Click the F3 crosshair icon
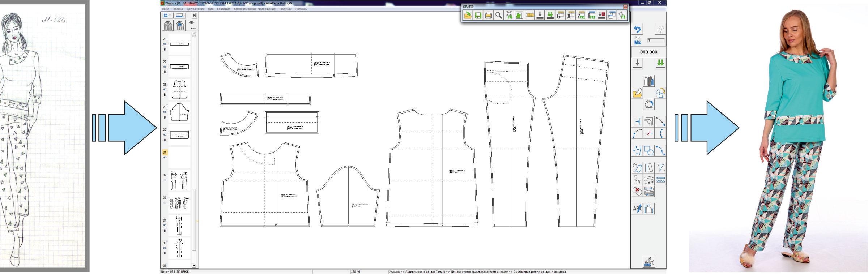This screenshot has height=274, width=868. click(x=622, y=15)
